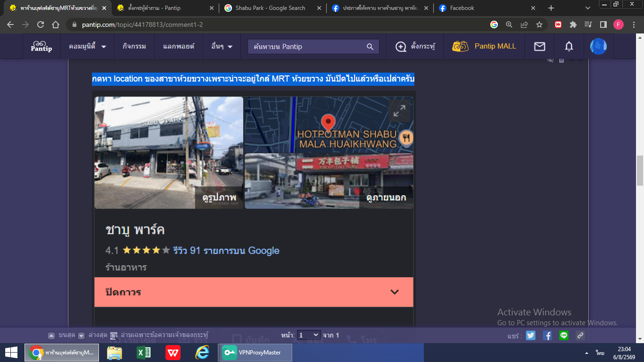The image size is (644, 362).
Task: Show only topic owner's posts
Action: pos(159,336)
